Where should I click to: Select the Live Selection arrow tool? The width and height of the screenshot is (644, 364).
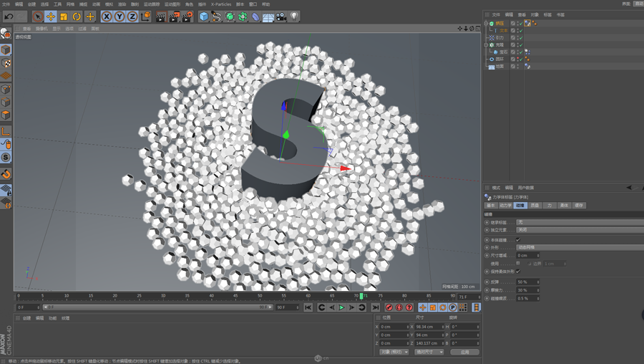(37, 17)
